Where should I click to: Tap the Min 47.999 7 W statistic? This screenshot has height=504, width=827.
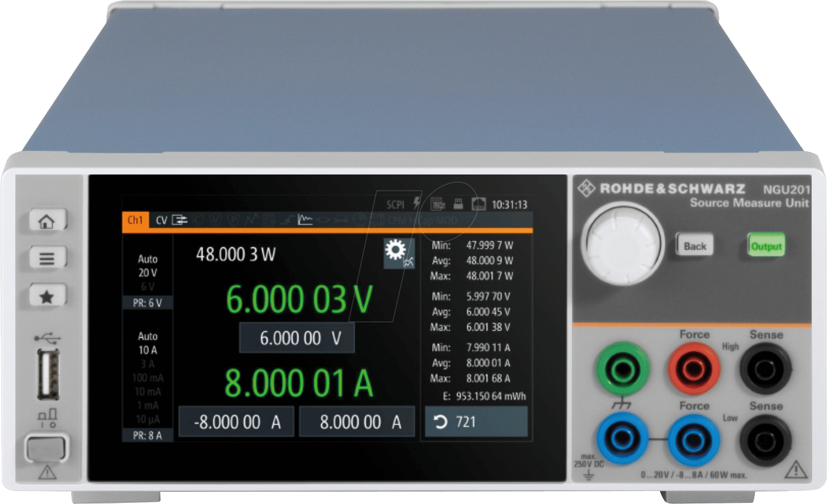[x=472, y=245]
